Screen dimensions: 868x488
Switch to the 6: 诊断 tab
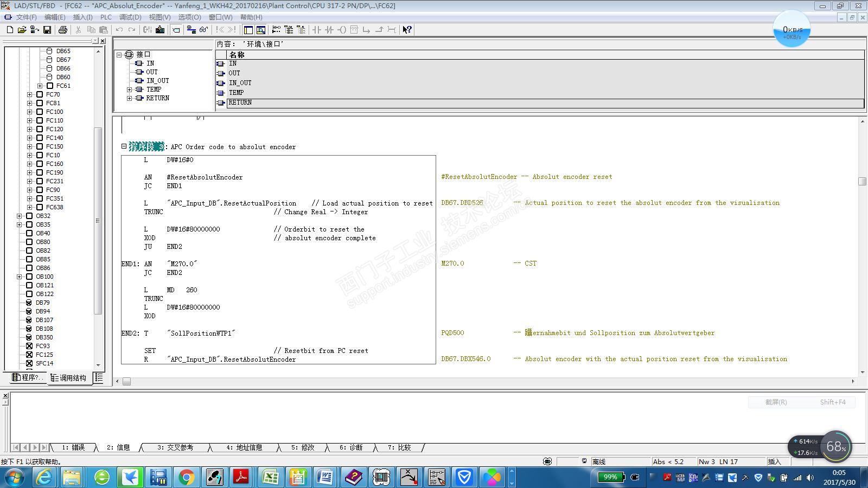[x=351, y=447]
